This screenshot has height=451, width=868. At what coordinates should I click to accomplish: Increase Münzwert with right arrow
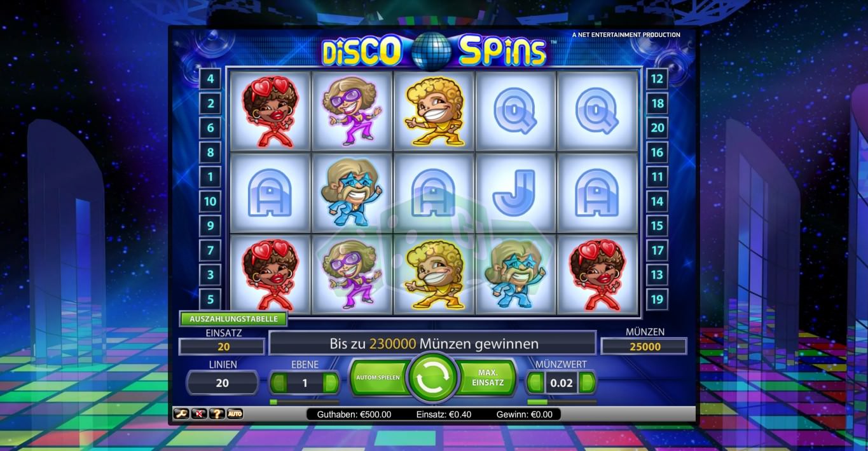(588, 383)
